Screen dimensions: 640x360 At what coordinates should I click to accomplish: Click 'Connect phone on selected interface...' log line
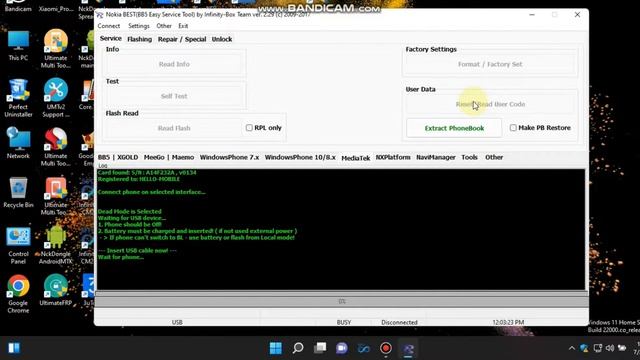(x=151, y=192)
